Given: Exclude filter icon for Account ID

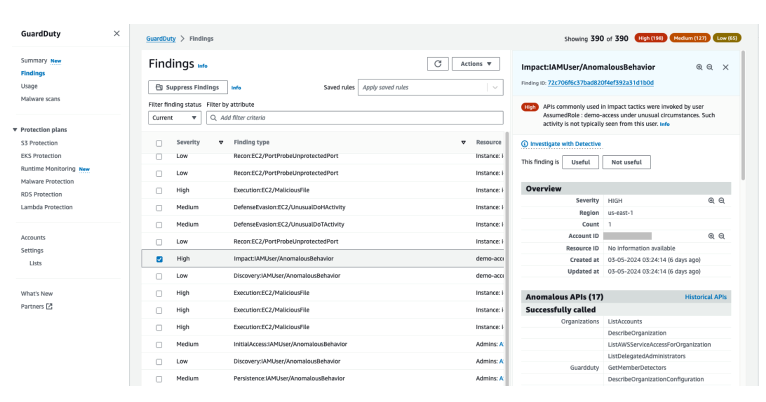Looking at the screenshot, I should click(x=722, y=236).
